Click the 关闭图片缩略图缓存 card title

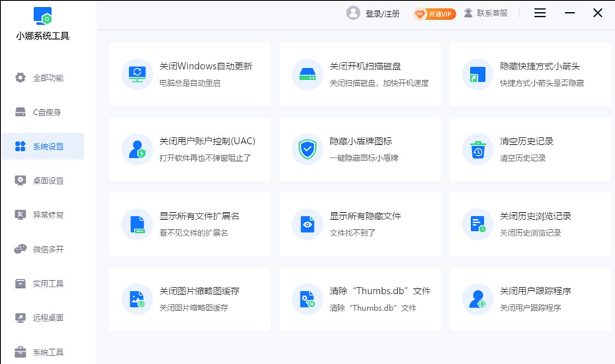click(199, 291)
